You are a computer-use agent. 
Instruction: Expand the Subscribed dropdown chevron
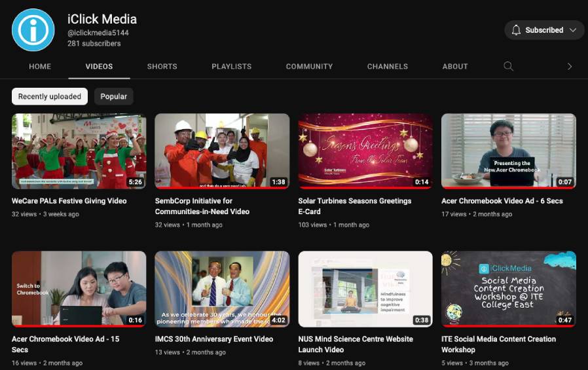[573, 30]
